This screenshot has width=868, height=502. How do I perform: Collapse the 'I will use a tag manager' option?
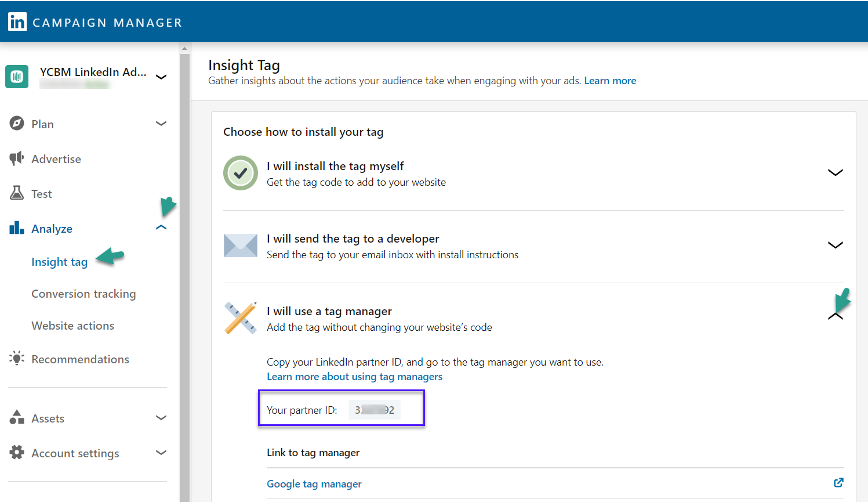tap(835, 316)
